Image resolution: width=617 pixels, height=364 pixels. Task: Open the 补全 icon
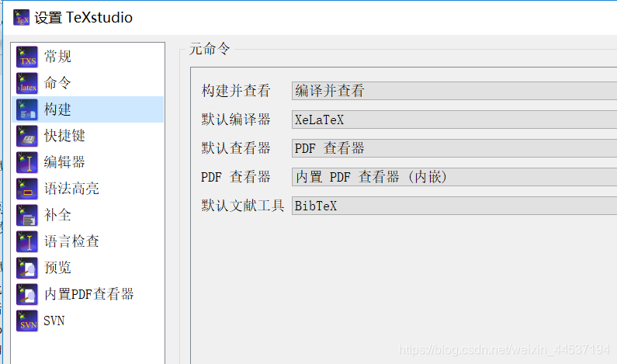pos(27,215)
